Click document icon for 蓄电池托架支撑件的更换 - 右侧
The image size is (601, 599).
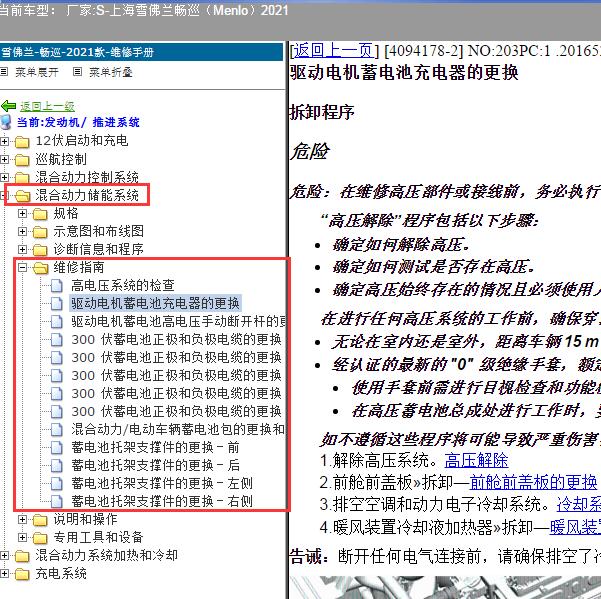coord(57,502)
